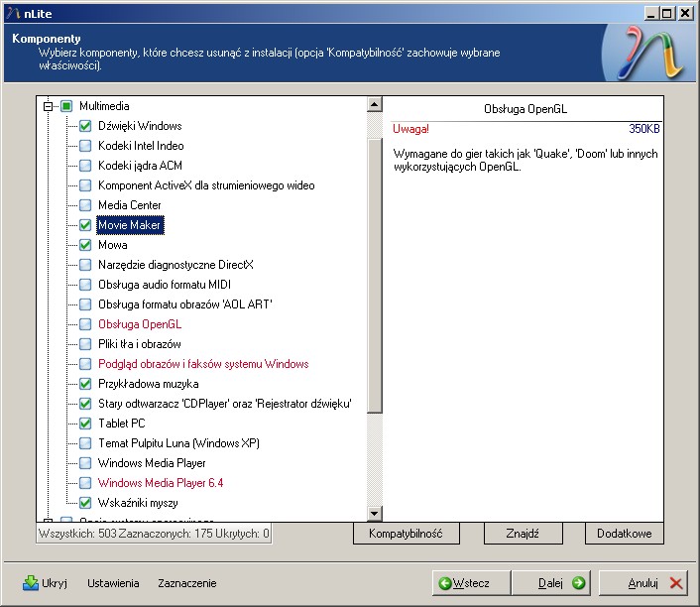The width and height of the screenshot is (700, 607).
Task: Minimize the nLite window
Action: (x=651, y=14)
